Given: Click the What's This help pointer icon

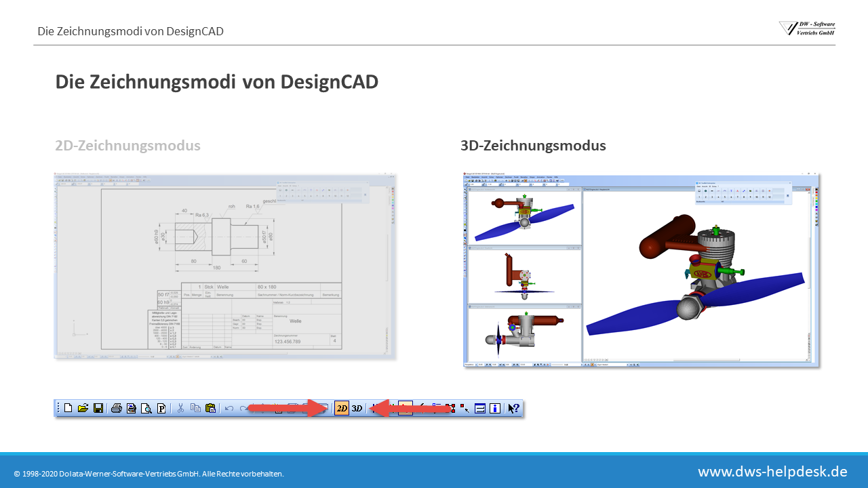Looking at the screenshot, I should click(x=514, y=408).
